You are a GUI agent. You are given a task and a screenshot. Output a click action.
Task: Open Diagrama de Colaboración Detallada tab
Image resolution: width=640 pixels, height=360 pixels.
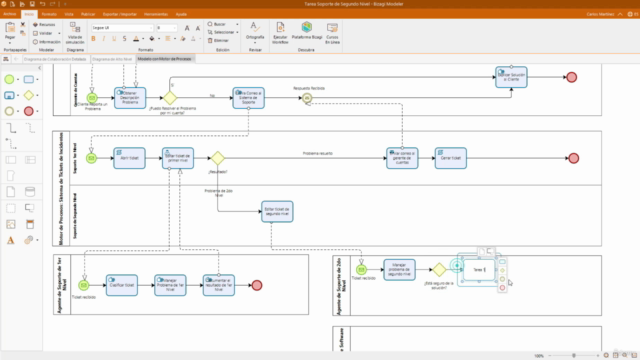55,59
